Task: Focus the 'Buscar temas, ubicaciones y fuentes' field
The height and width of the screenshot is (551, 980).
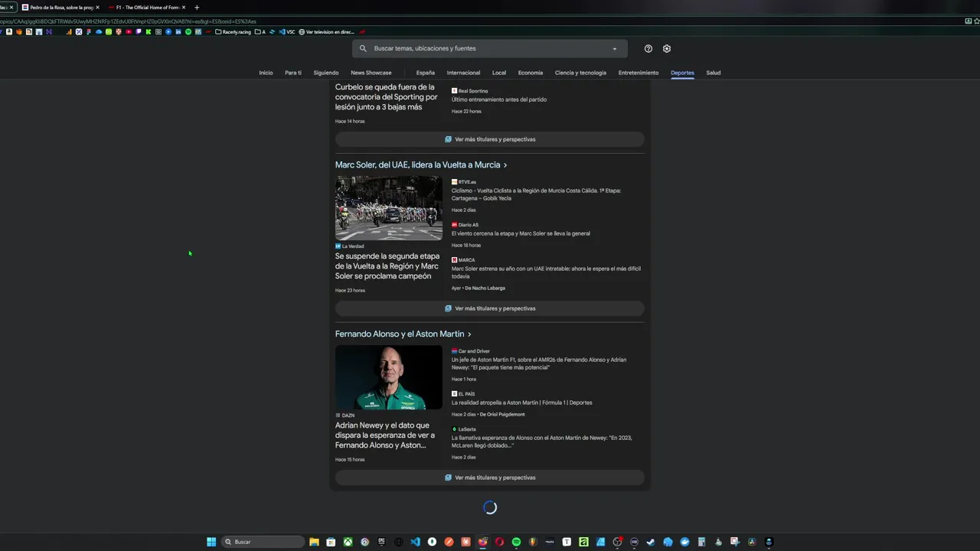Action: click(490, 48)
